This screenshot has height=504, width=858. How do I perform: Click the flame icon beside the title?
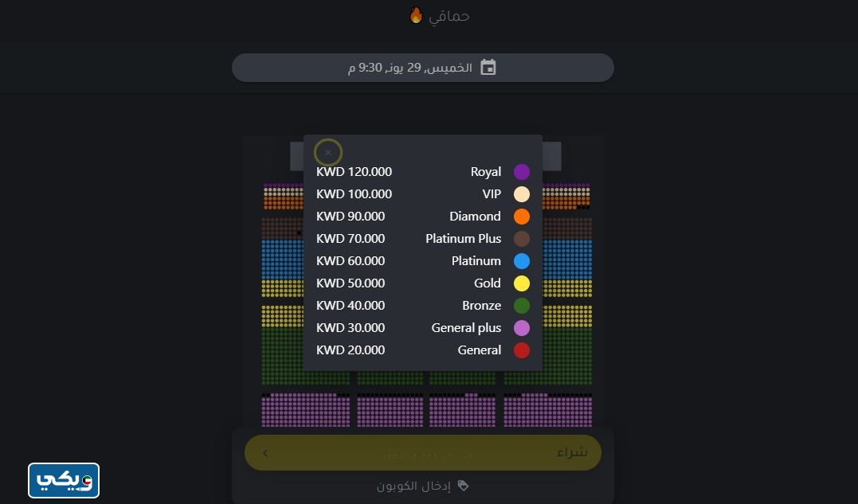tap(416, 15)
